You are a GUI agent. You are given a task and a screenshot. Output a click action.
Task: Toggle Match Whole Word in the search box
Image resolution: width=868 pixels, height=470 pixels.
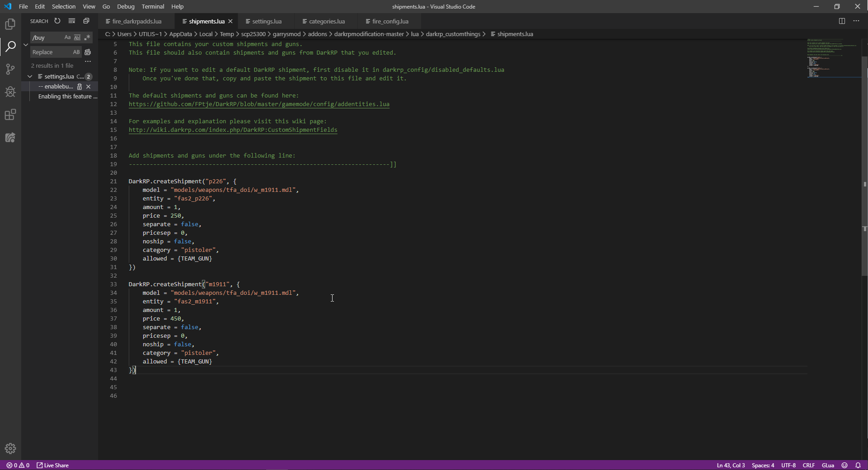pyautogui.click(x=77, y=37)
